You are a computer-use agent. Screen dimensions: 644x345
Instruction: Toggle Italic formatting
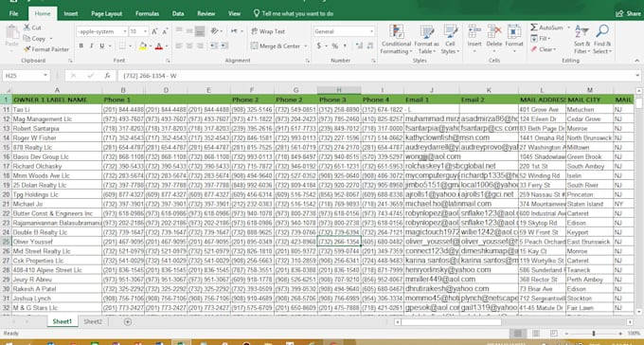tap(92, 46)
